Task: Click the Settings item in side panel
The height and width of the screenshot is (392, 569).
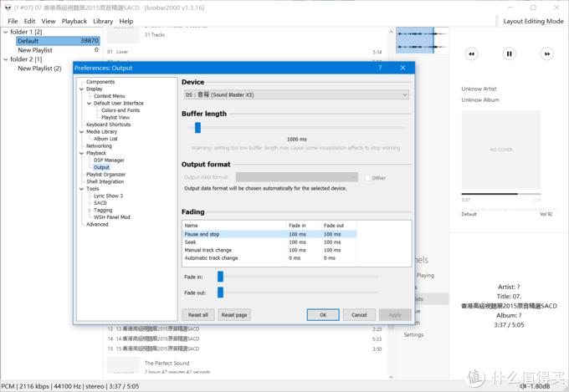Action: point(413,334)
